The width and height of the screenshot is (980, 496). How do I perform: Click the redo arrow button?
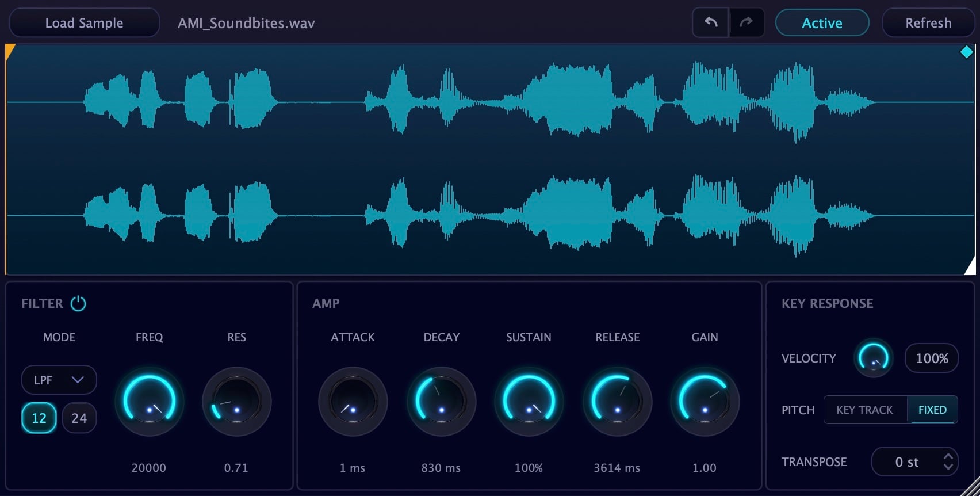click(x=747, y=23)
